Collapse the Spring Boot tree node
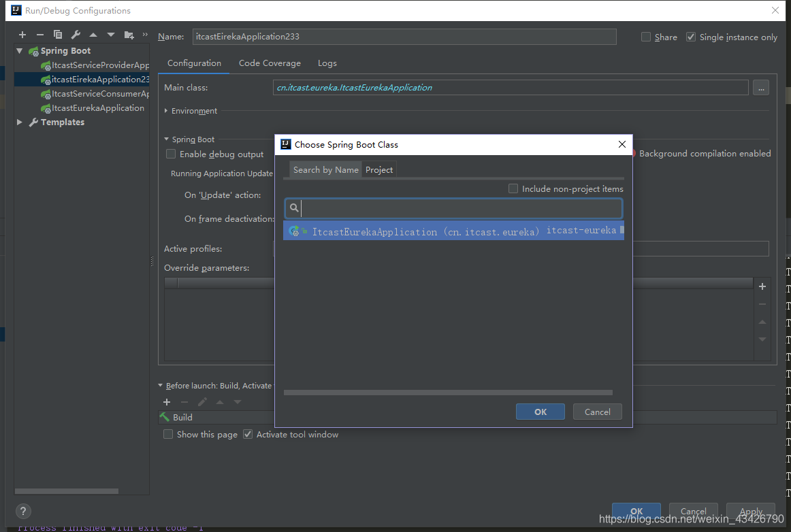This screenshot has width=791, height=532. coord(20,51)
